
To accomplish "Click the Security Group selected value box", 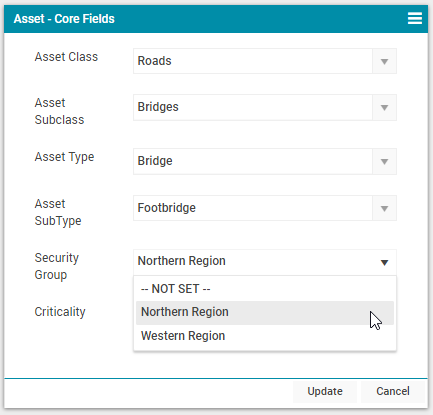I will click(x=265, y=262).
